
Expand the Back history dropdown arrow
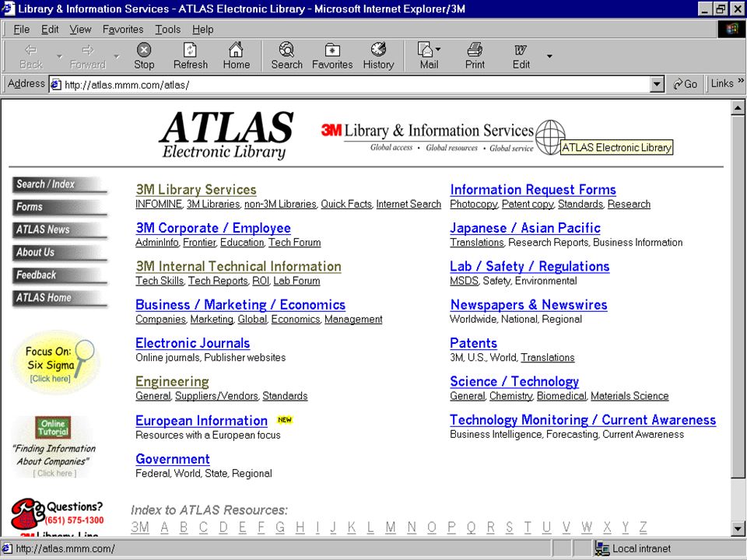pyautogui.click(x=60, y=56)
